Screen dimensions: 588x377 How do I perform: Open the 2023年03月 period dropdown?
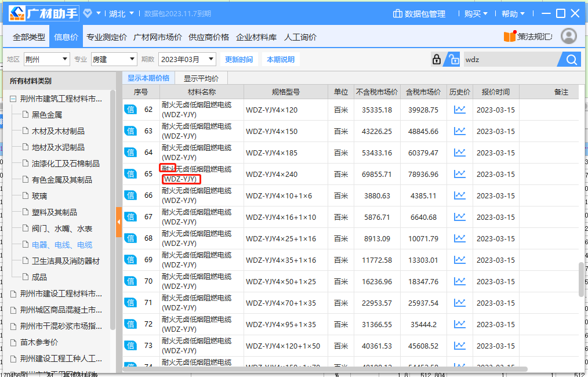tap(184, 59)
